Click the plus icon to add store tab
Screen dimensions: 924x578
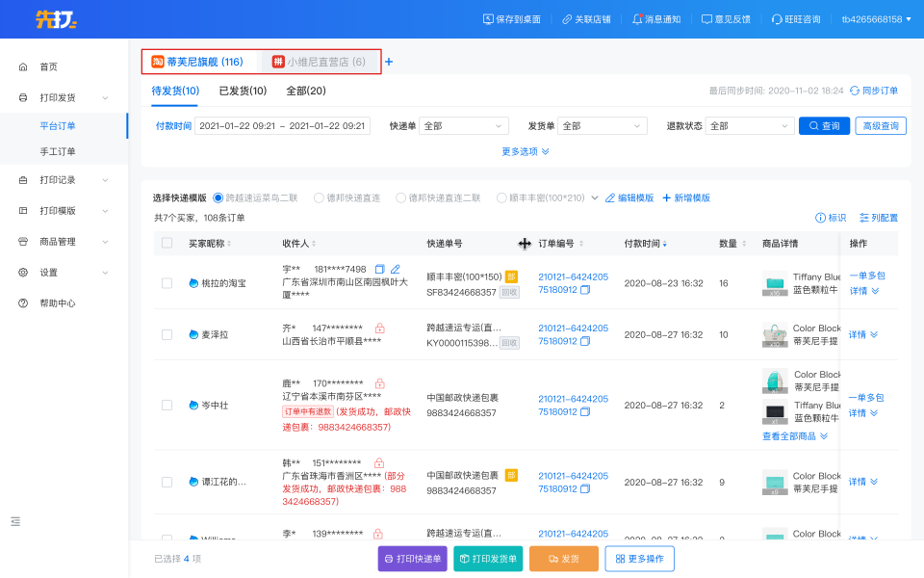click(389, 63)
